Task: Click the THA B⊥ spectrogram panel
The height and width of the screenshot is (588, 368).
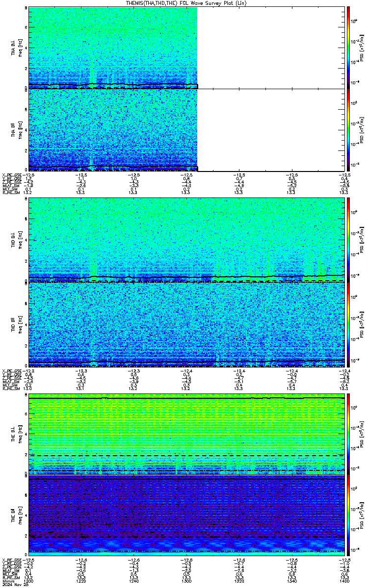Action: [186, 48]
